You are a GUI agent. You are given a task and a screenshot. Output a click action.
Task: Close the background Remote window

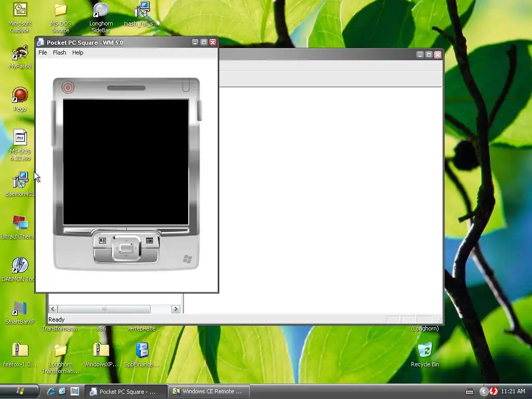[437, 55]
